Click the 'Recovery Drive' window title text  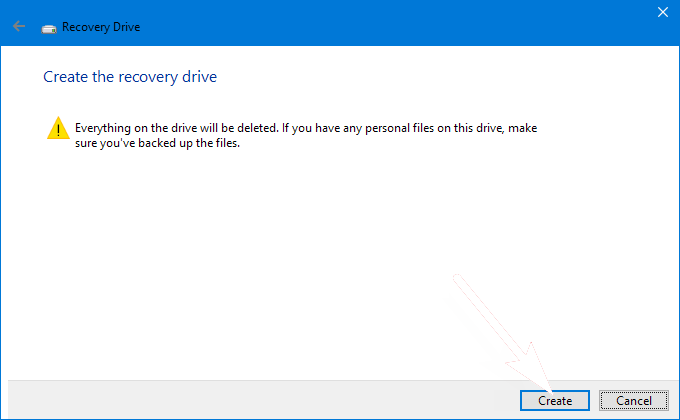tap(101, 27)
